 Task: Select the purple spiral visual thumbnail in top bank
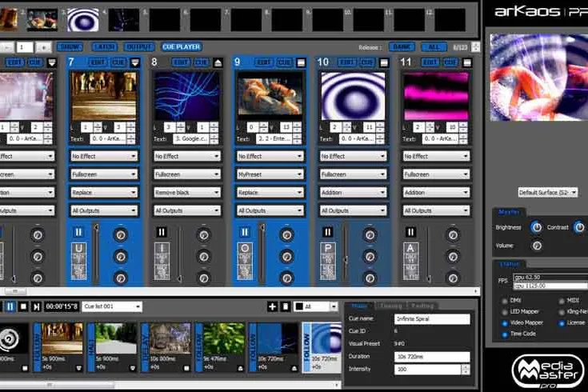click(x=83, y=19)
